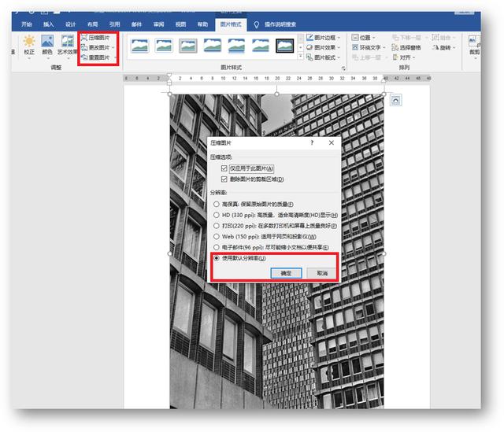
Task: Select the HD (330 ppi) resolution option
Action: [217, 215]
